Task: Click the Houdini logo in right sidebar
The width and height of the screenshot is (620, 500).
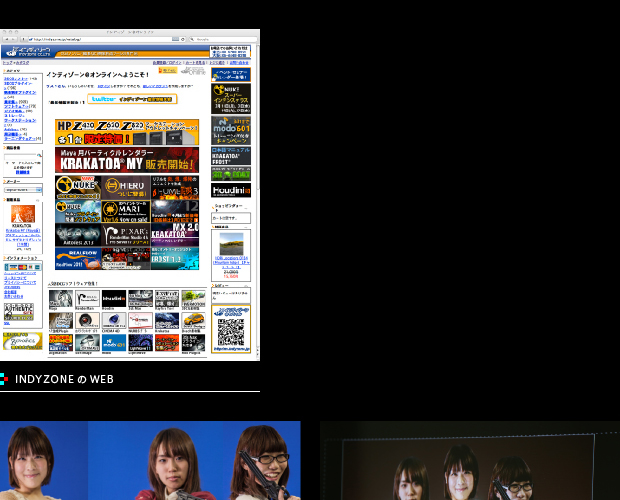Action: click(x=231, y=188)
